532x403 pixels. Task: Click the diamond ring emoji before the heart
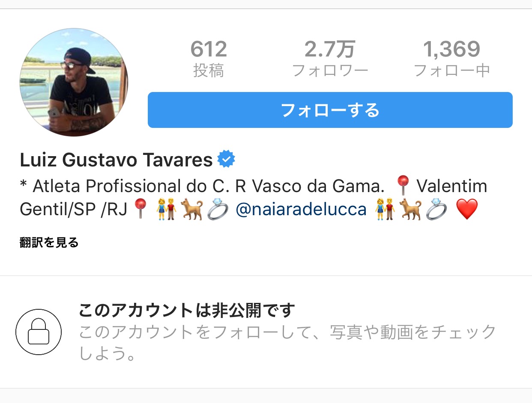tap(436, 210)
